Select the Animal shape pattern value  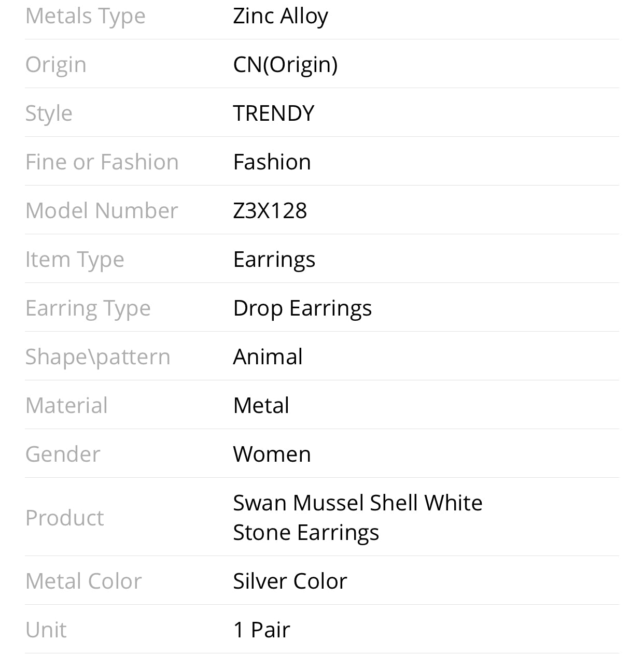point(268,357)
